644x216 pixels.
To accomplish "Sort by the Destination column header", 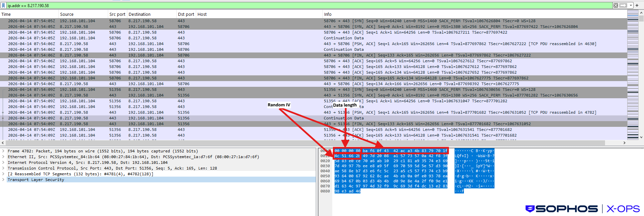I will click(152, 14).
